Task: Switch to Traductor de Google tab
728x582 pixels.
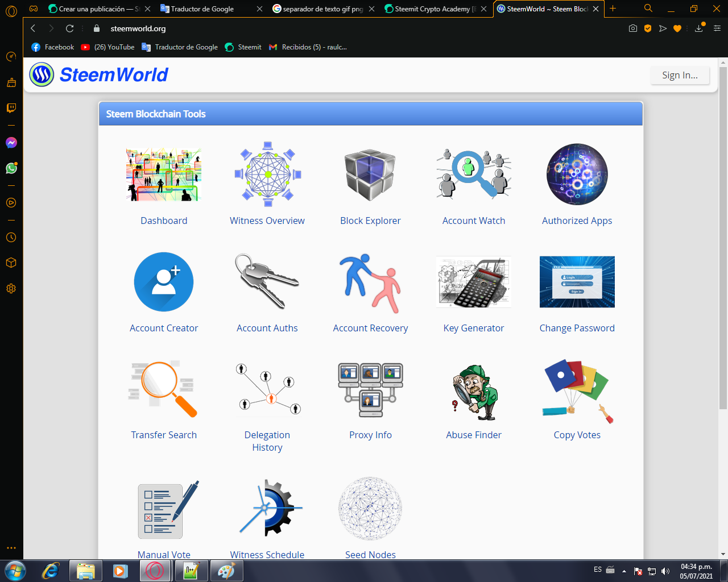Action: pos(211,9)
